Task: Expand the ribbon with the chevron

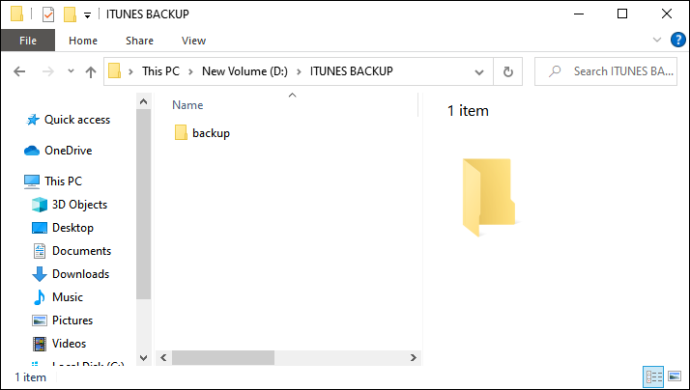Action: coord(657,40)
